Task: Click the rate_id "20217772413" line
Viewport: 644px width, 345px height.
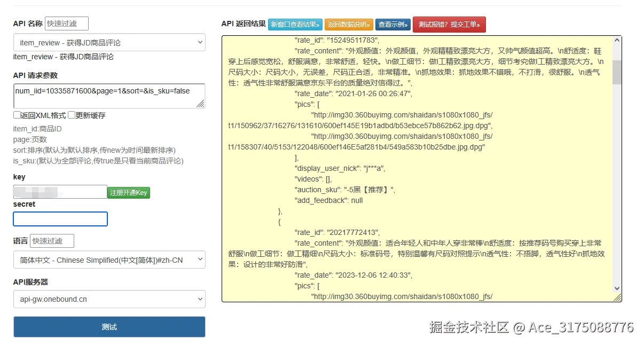Action: coord(337,232)
